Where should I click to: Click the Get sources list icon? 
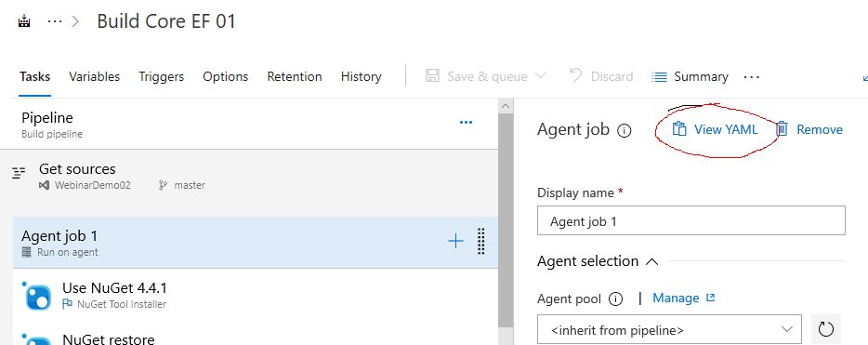click(x=19, y=173)
